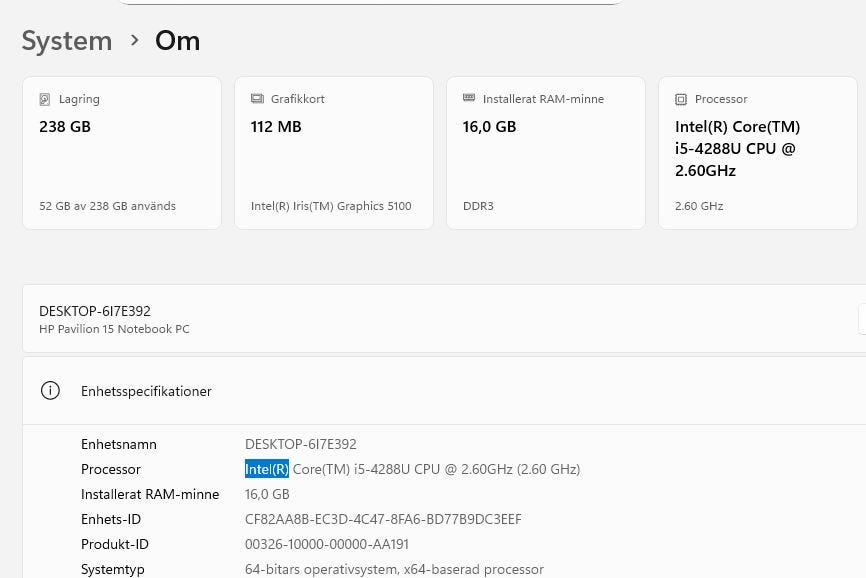Select the Intel Core i5-4288U processor card
This screenshot has height=578, width=866.
click(x=757, y=153)
